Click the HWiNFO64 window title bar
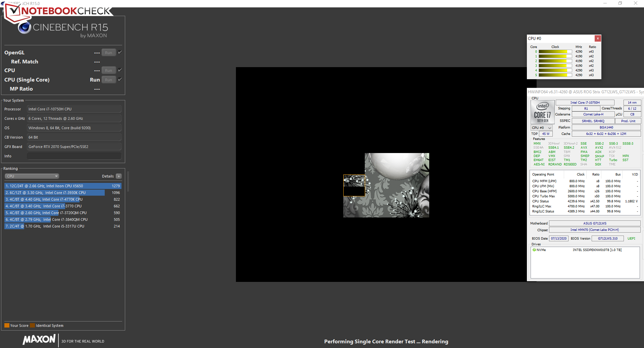The image size is (644, 348). (585, 92)
